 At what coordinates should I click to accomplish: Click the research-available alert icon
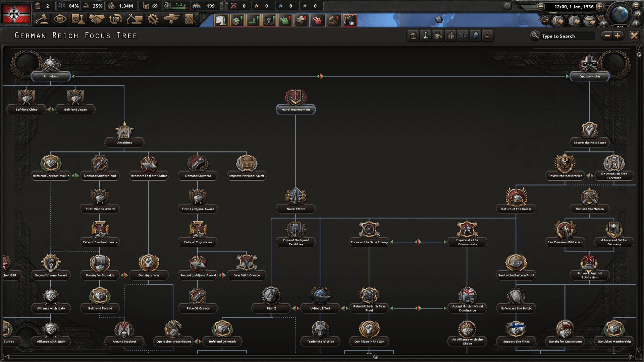pos(221,20)
